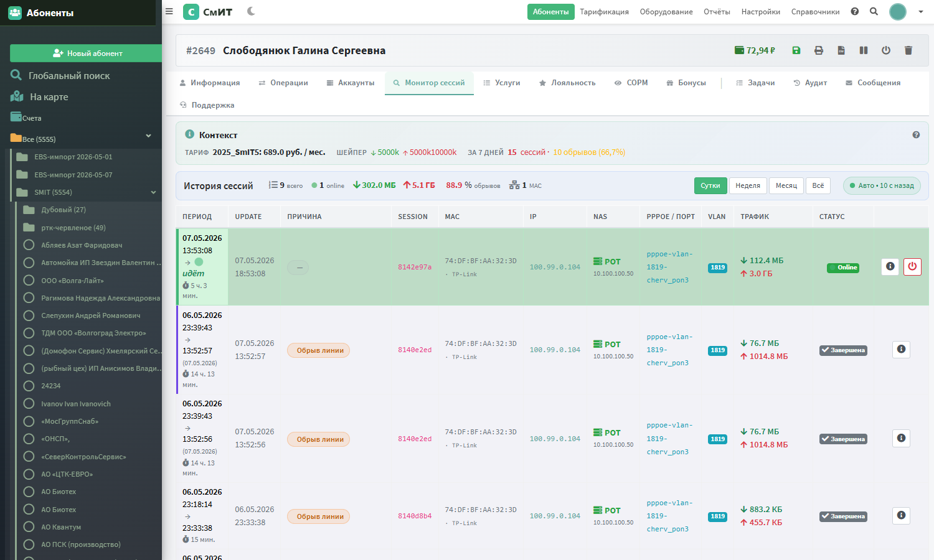
Task: Click Новый абонент button
Action: click(x=86, y=53)
